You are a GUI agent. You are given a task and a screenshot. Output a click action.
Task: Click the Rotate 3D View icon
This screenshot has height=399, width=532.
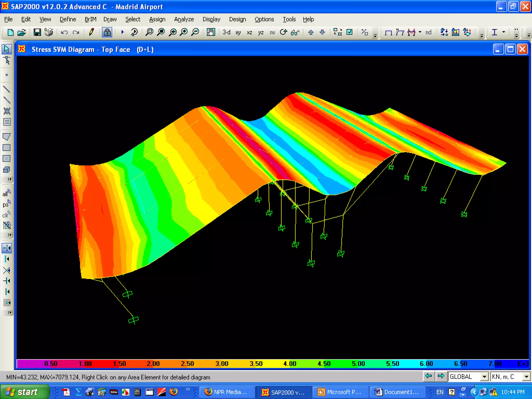(283, 32)
